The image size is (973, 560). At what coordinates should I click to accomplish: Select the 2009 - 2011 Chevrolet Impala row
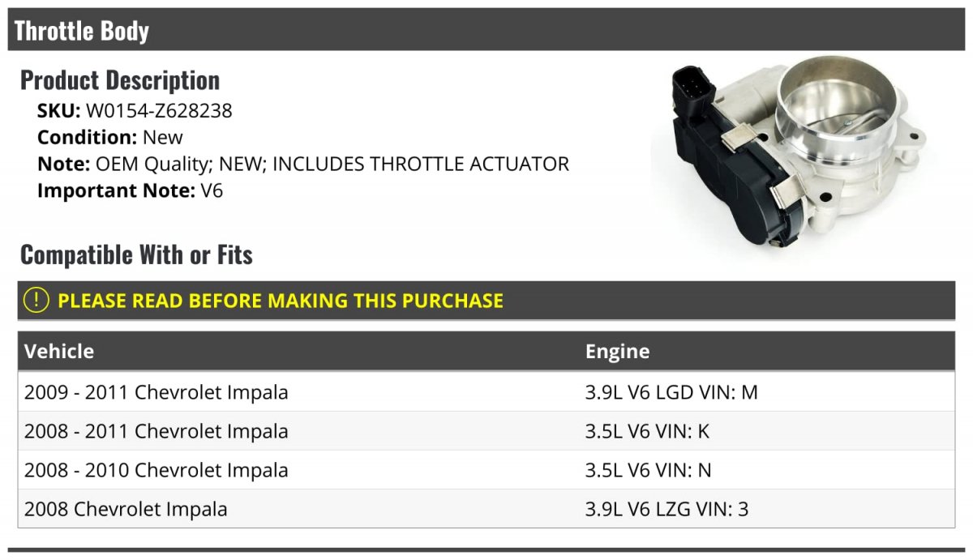click(156, 392)
